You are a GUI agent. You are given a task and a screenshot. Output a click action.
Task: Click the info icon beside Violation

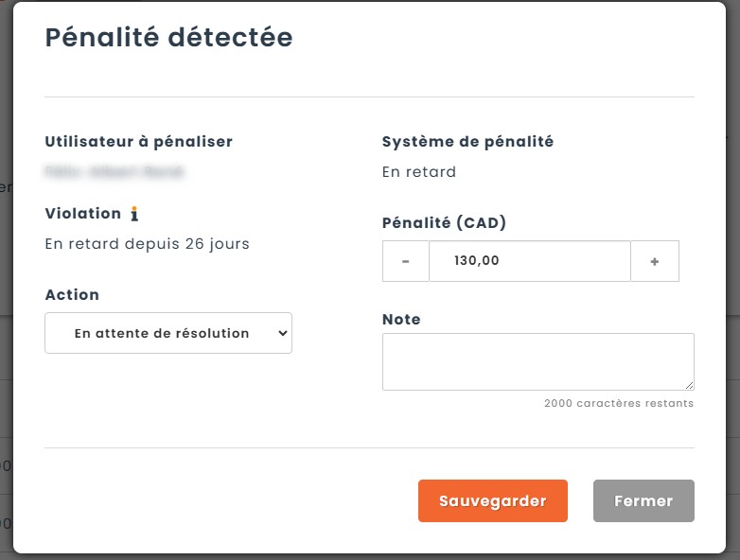pos(134,214)
